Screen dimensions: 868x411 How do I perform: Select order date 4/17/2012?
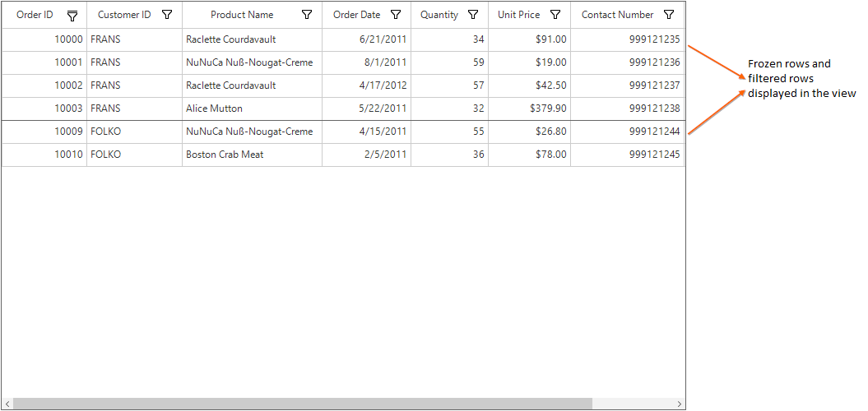(x=366, y=85)
